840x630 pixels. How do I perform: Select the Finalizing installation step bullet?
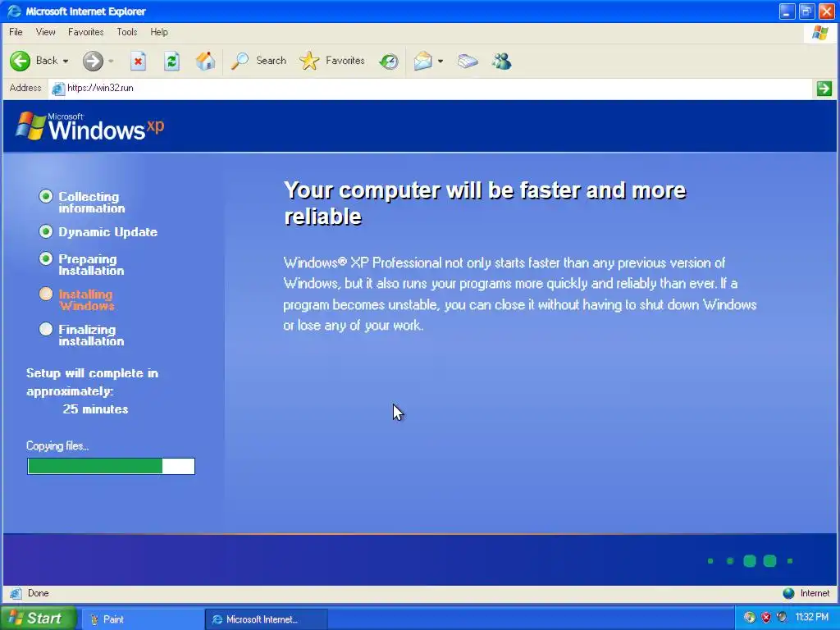46,329
